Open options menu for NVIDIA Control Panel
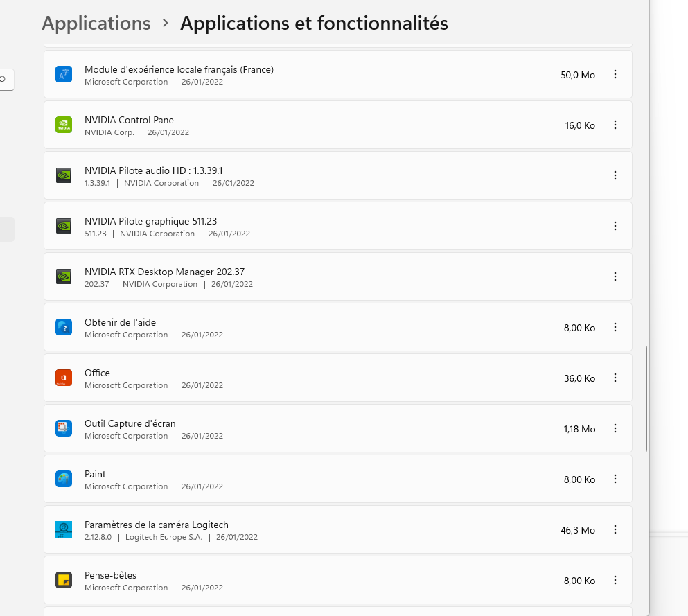 click(615, 125)
